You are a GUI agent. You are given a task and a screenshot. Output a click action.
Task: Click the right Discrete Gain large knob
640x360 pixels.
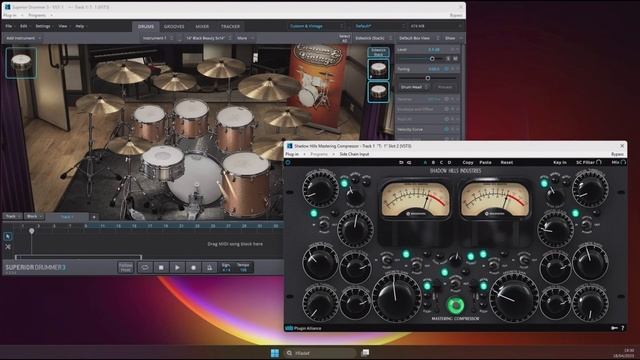(x=514, y=298)
